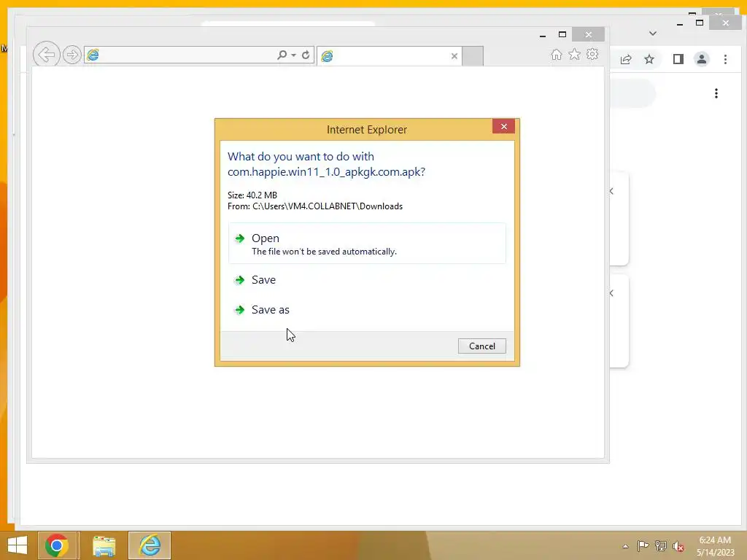Minimize the Internet Explorer window
Screen dimensions: 747x560
[x=543, y=35]
